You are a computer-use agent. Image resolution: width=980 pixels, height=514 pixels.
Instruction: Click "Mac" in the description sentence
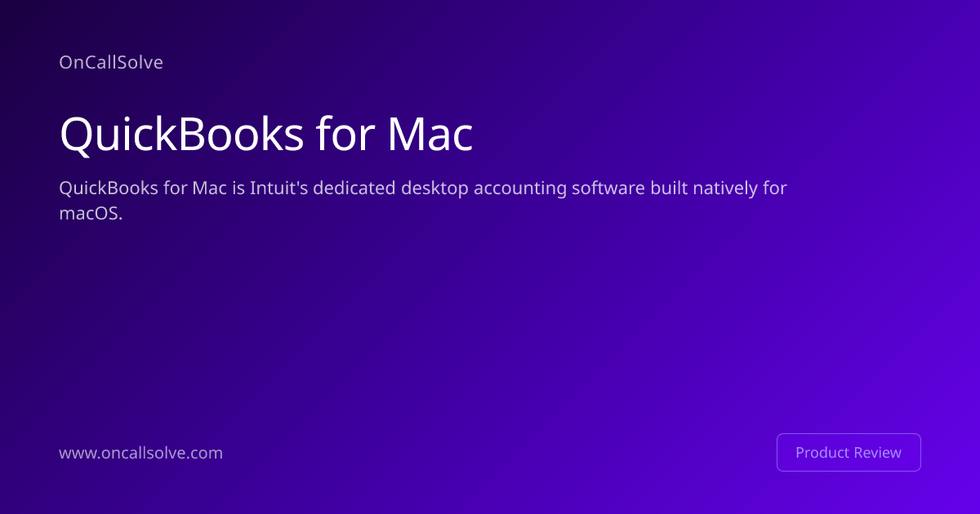pos(204,188)
